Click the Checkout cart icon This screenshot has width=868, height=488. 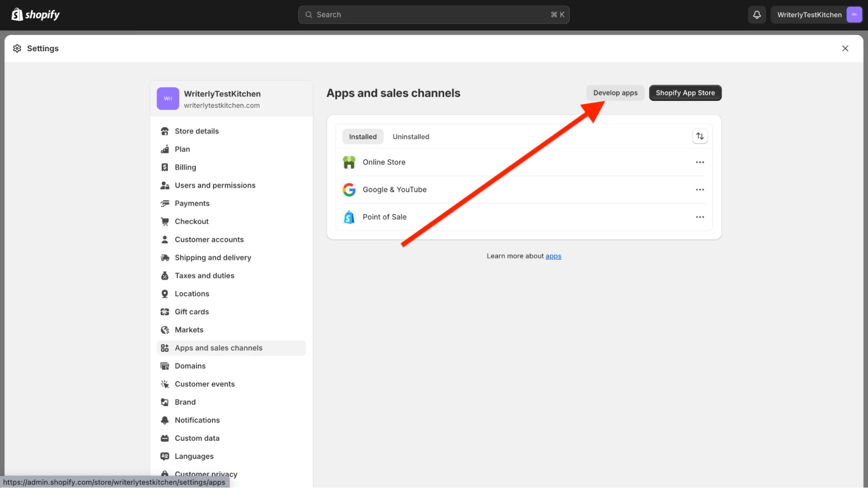tap(165, 222)
